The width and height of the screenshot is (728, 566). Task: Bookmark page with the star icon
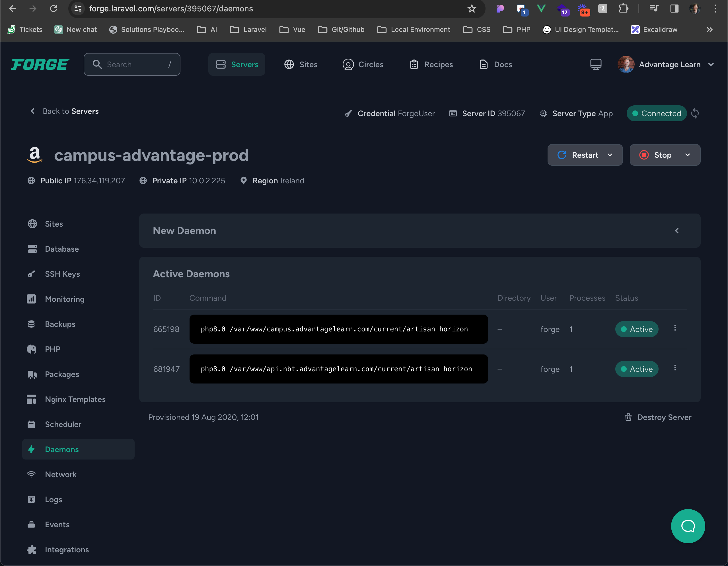coord(471,9)
